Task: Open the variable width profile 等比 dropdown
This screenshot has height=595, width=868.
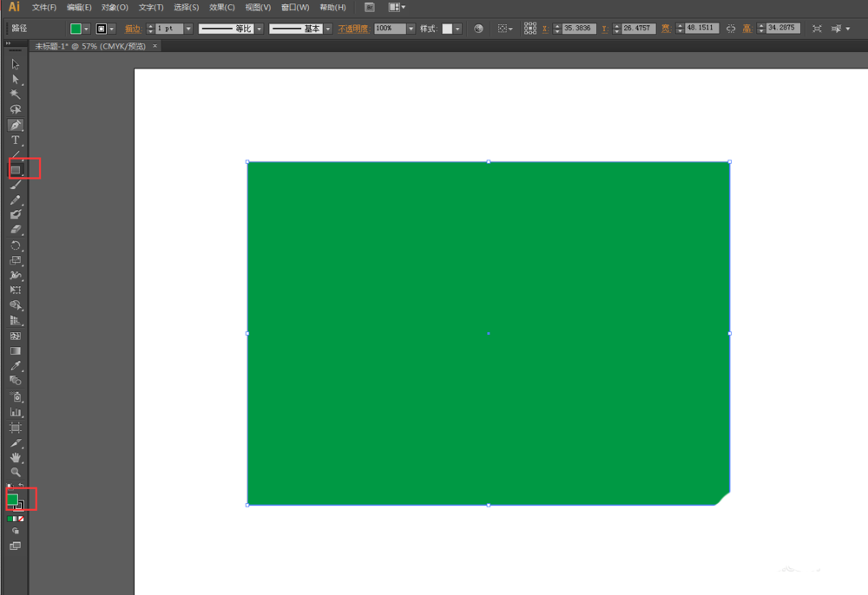Action: pyautogui.click(x=259, y=29)
